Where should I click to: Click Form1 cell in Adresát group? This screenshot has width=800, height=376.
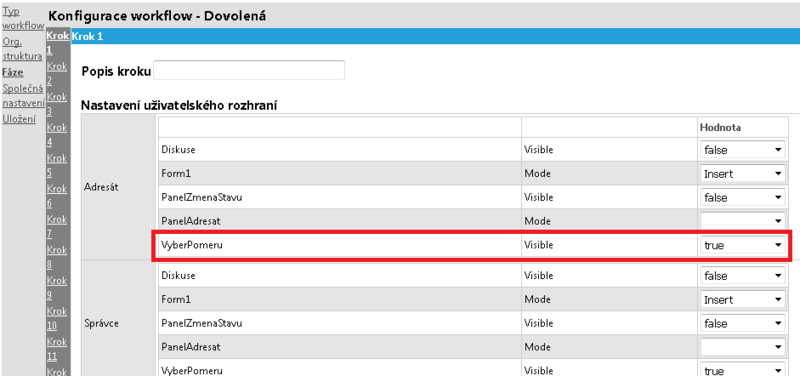[340, 173]
